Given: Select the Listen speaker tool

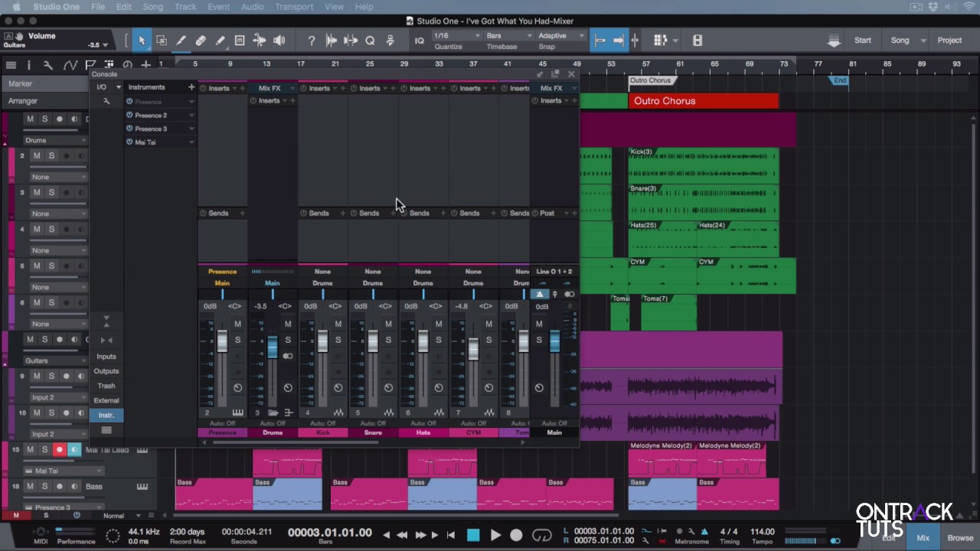Looking at the screenshot, I should 279,41.
